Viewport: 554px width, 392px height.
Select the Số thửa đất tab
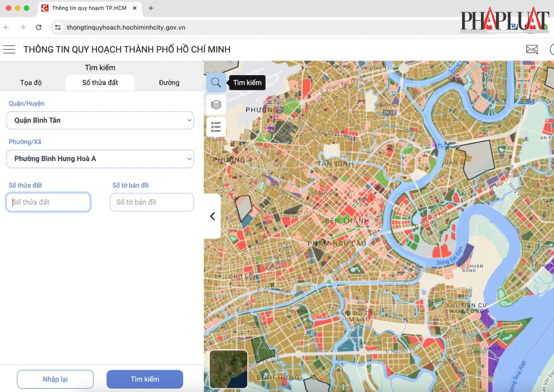pos(100,82)
